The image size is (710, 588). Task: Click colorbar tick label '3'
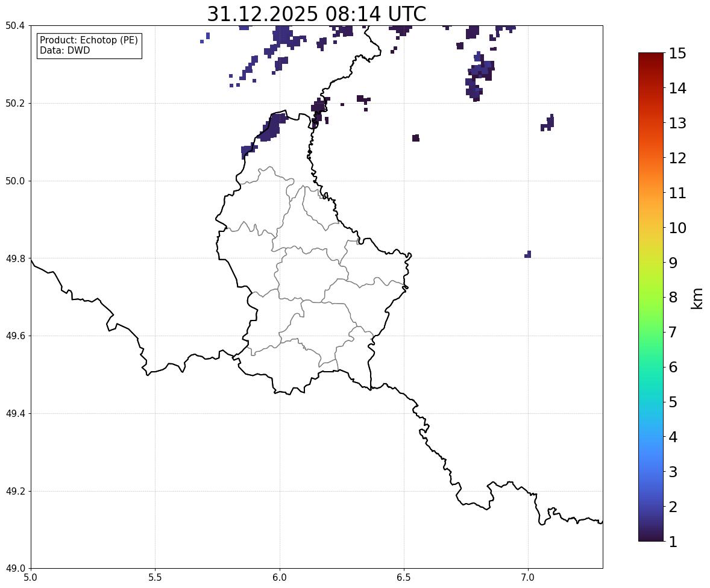click(673, 472)
